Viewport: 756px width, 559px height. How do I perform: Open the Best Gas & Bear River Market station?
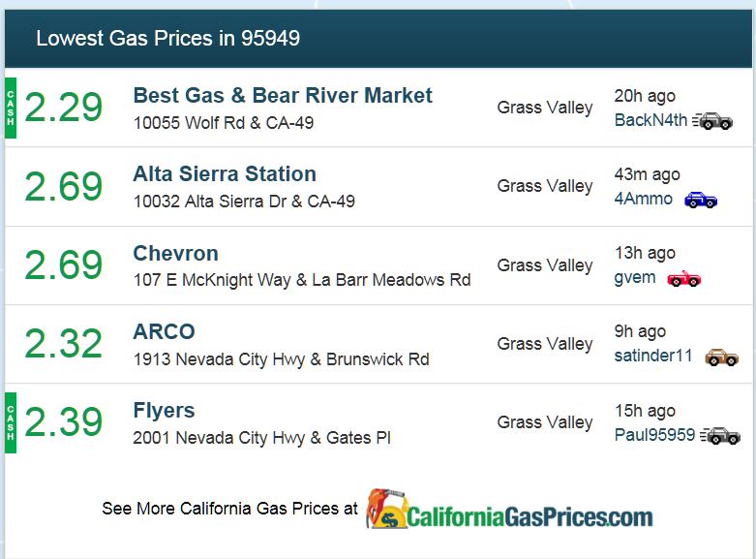[x=283, y=95]
